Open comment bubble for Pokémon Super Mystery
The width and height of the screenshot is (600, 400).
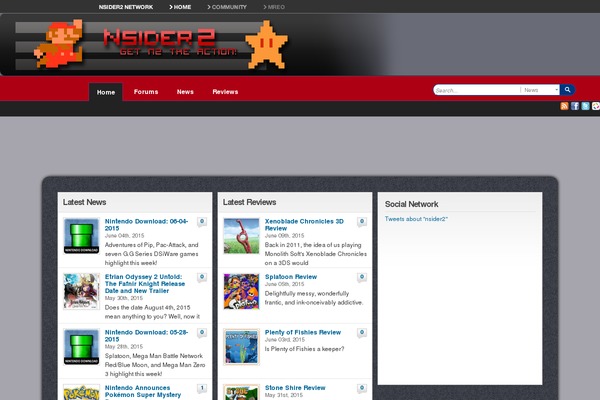click(202, 388)
